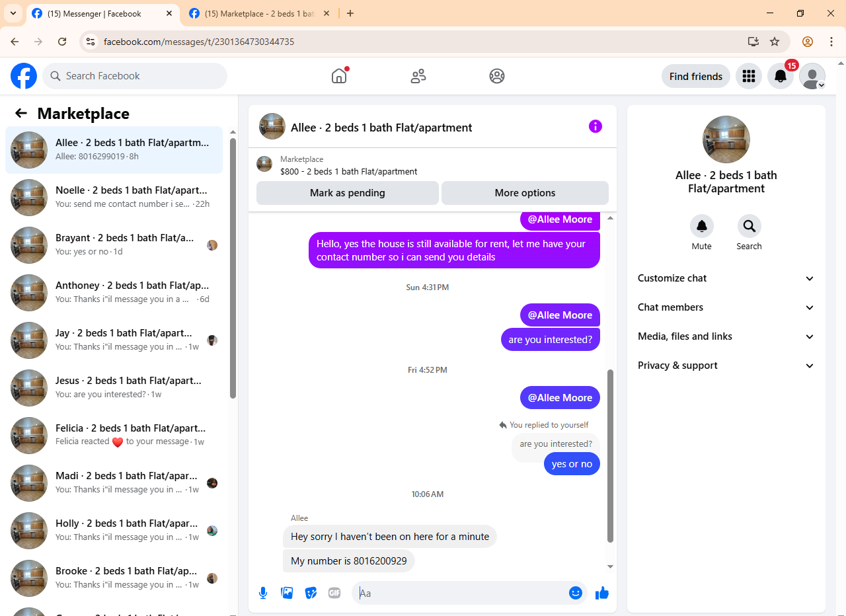
Task: Reload the page in browser
Action: click(x=62, y=42)
